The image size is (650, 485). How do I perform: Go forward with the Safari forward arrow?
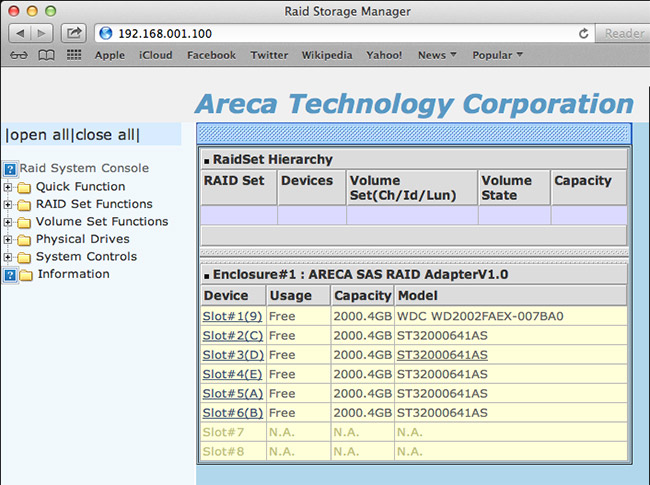click(x=42, y=33)
